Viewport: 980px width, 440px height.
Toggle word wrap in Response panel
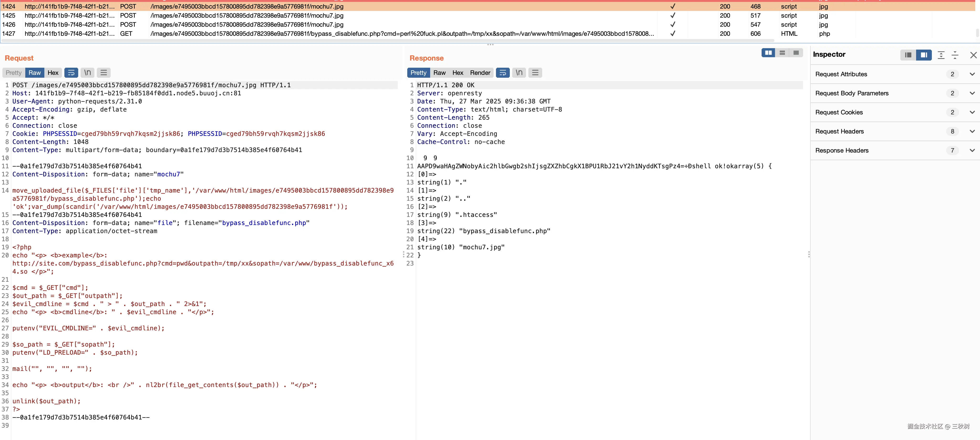(503, 73)
